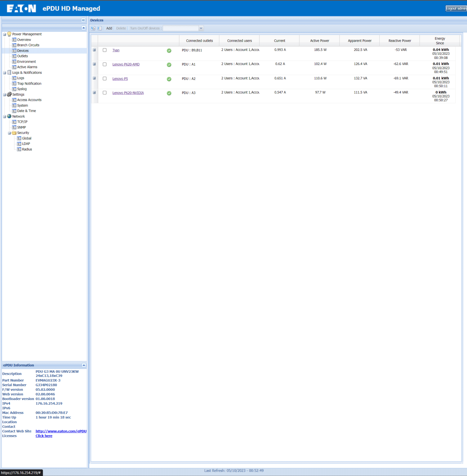Click the page icon beside Trap Notification

click(x=14, y=83)
